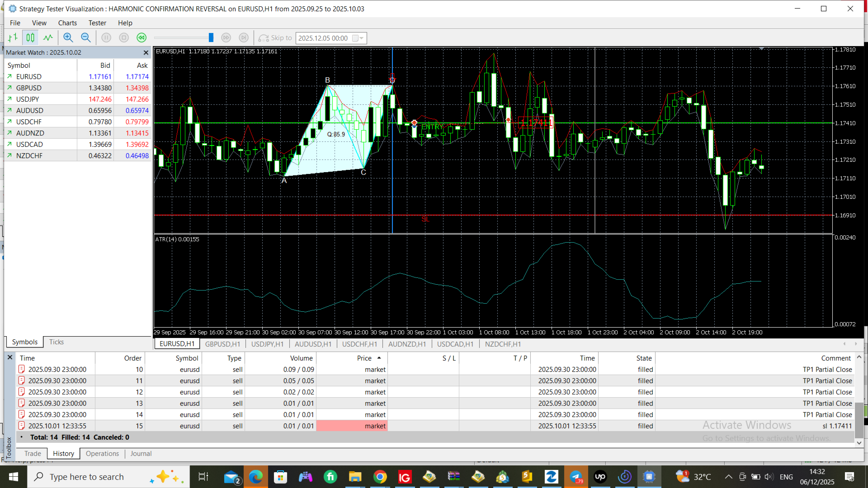Adjust the visualization speed slider
Image resolution: width=868 pixels, height=488 pixels.
[211, 38]
